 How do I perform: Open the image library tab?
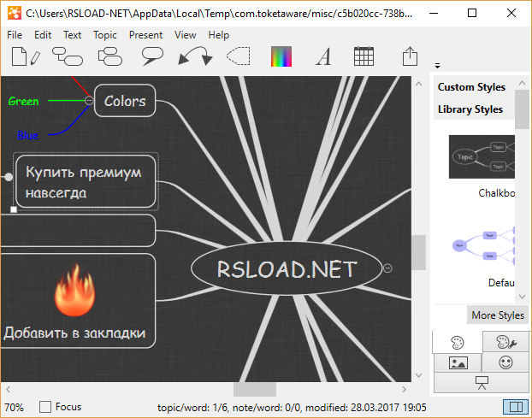(x=458, y=362)
